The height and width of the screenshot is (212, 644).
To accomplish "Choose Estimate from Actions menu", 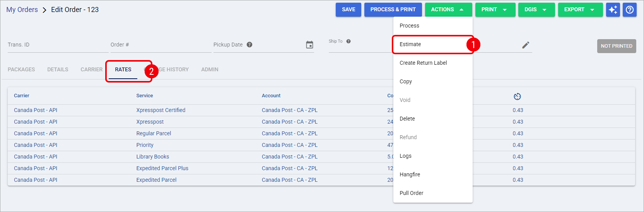I will point(433,44).
